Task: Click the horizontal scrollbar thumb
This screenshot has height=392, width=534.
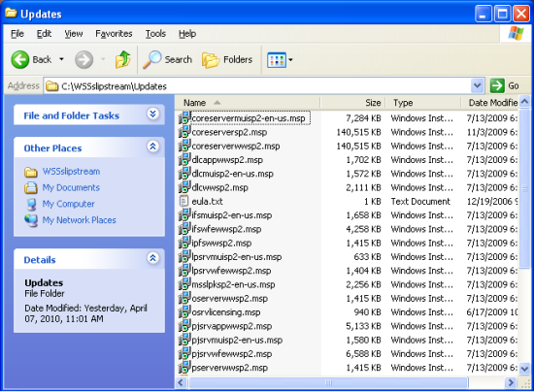Action: (328, 382)
